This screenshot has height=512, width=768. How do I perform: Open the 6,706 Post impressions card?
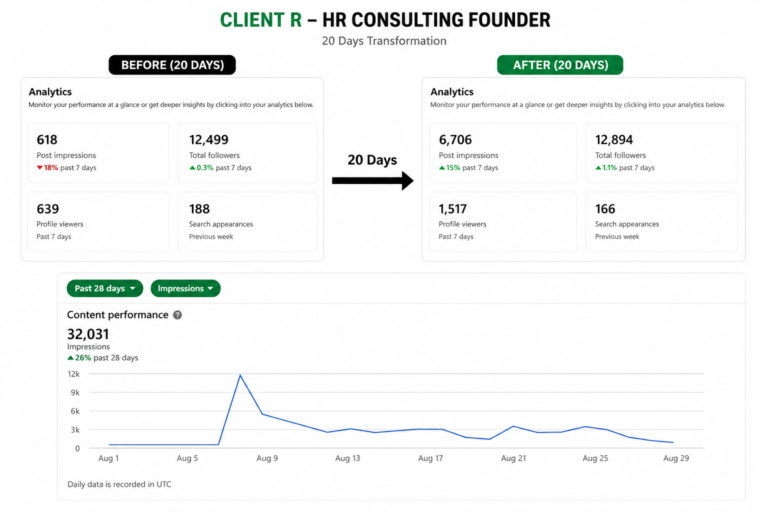click(503, 153)
